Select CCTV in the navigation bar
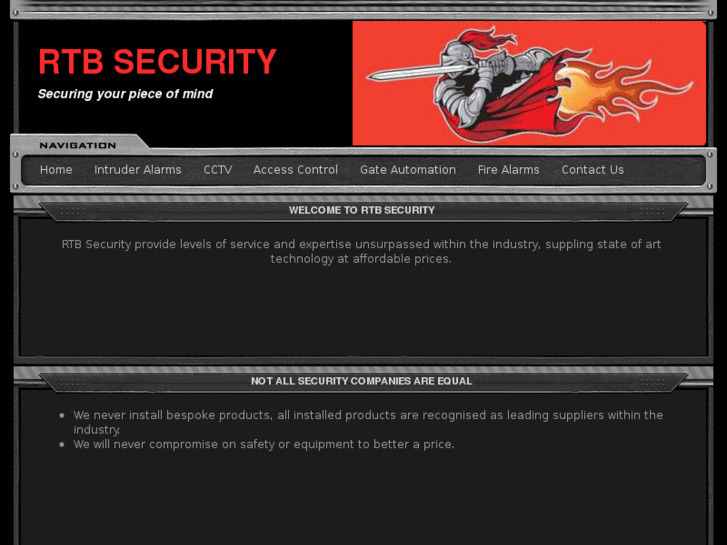This screenshot has height=545, width=727. 218,170
